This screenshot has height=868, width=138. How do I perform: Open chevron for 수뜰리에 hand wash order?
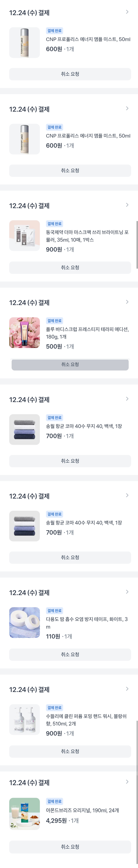[x=127, y=689]
